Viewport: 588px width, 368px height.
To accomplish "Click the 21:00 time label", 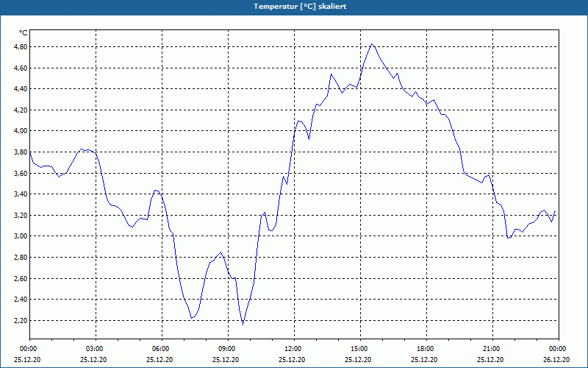I will click(x=491, y=349).
